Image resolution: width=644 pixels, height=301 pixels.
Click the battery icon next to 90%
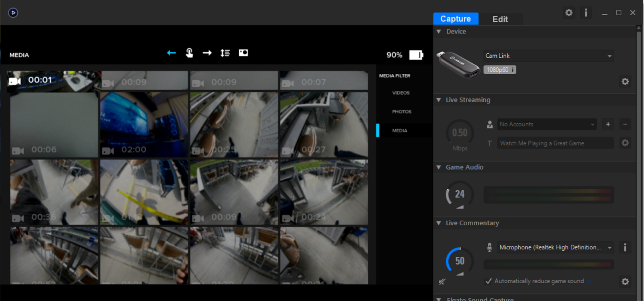tap(416, 55)
